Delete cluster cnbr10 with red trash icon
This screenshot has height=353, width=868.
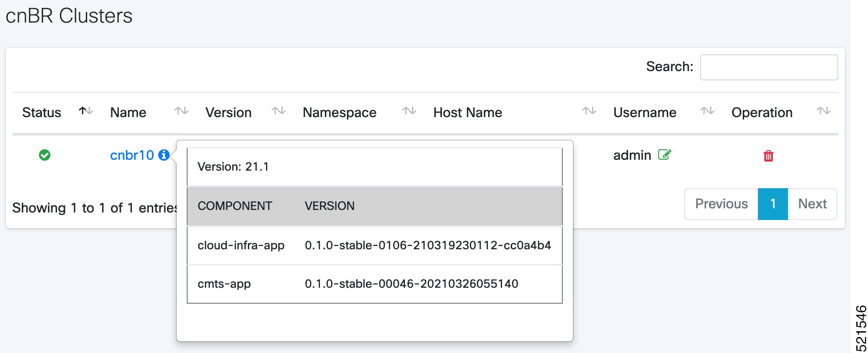coord(768,156)
